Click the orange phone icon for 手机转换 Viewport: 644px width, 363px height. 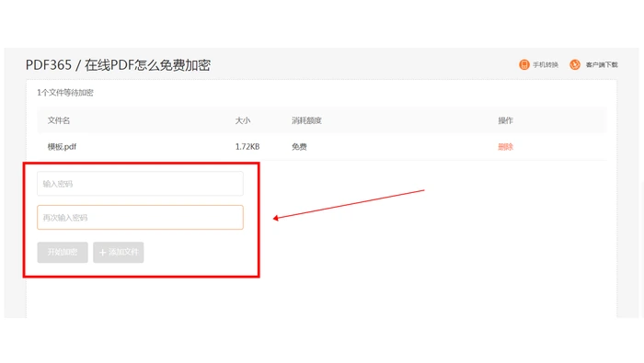(x=523, y=64)
